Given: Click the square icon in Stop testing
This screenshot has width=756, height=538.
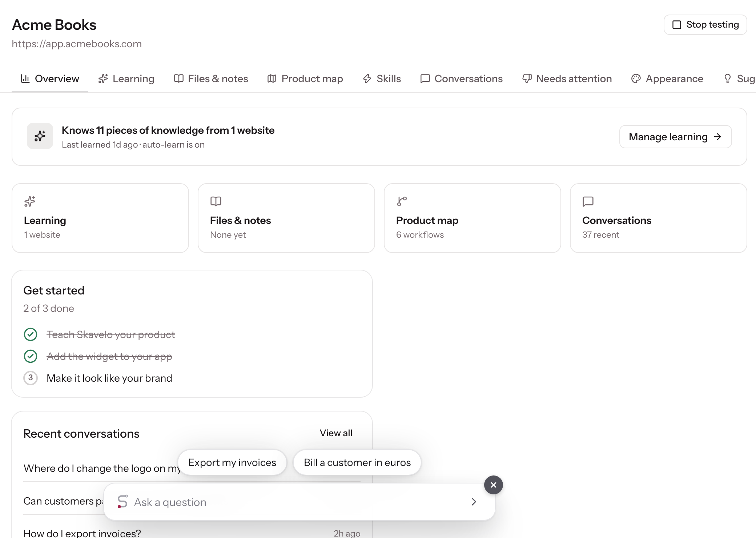Looking at the screenshot, I should coord(677,25).
